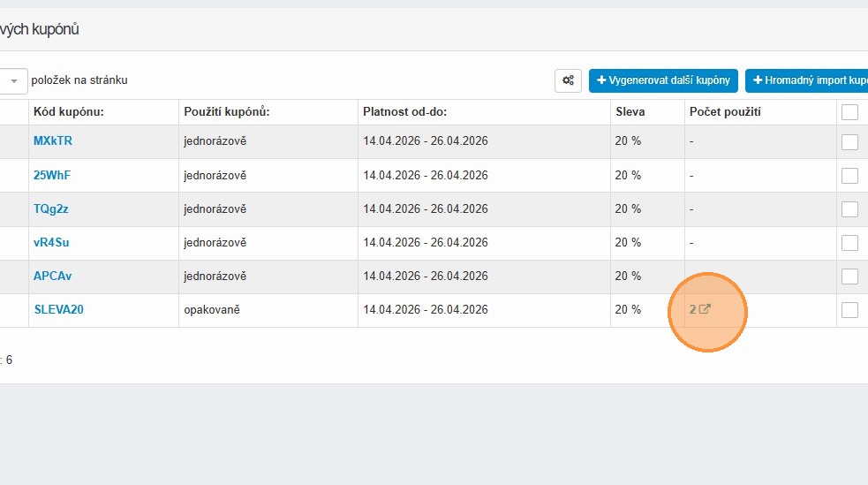The height and width of the screenshot is (485, 868).
Task: Toggle the select-all checkbox in header
Action: coord(849,112)
